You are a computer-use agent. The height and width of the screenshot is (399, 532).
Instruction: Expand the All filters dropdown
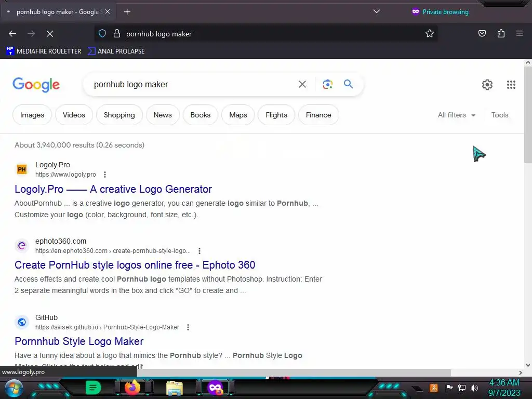point(456,115)
